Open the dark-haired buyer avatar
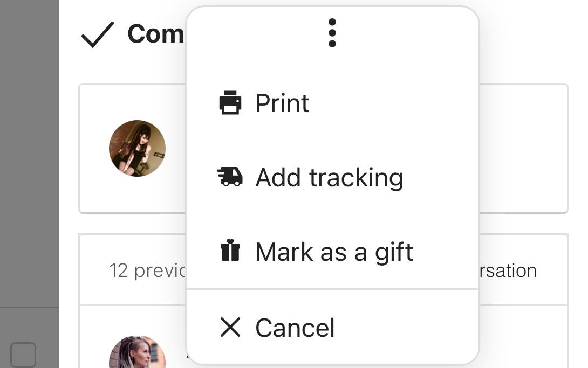 (x=137, y=148)
